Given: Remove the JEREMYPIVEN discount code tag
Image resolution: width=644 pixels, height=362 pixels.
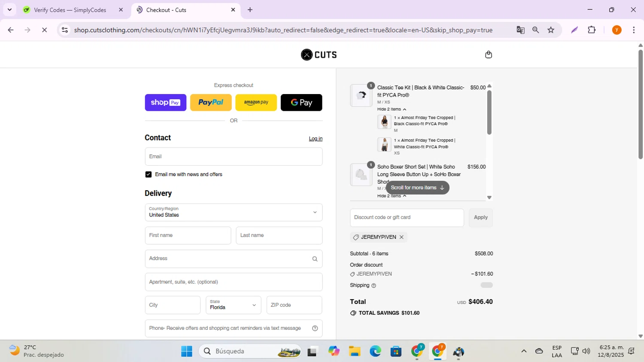Looking at the screenshot, I should coord(401,237).
